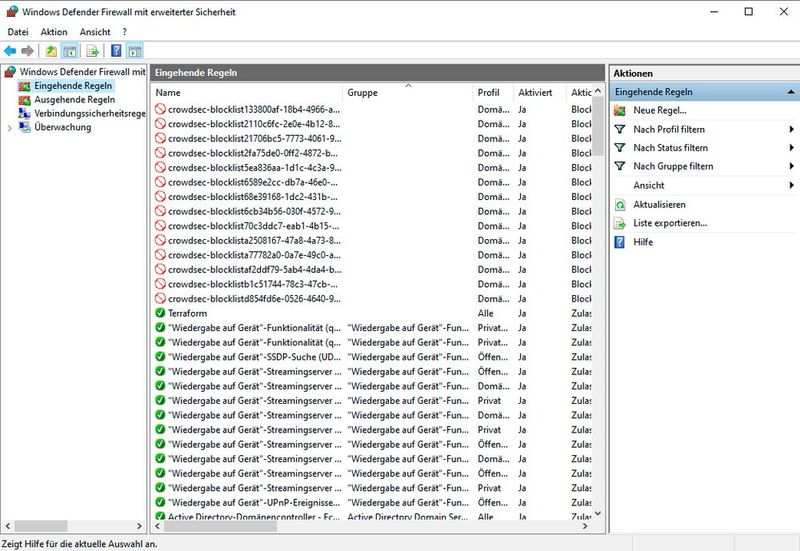This screenshot has width=800, height=551.
Task: Sort rules by Gruppe column header
Action: coord(408,92)
